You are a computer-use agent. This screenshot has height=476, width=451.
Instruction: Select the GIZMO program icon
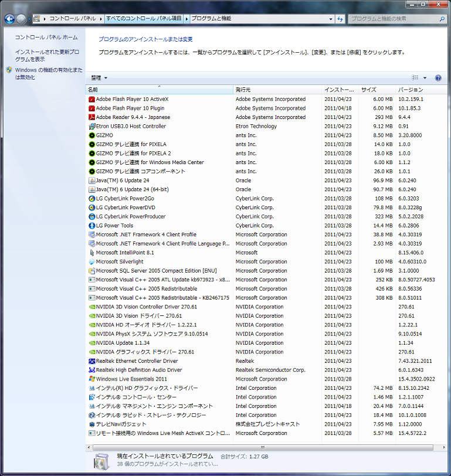click(91, 135)
